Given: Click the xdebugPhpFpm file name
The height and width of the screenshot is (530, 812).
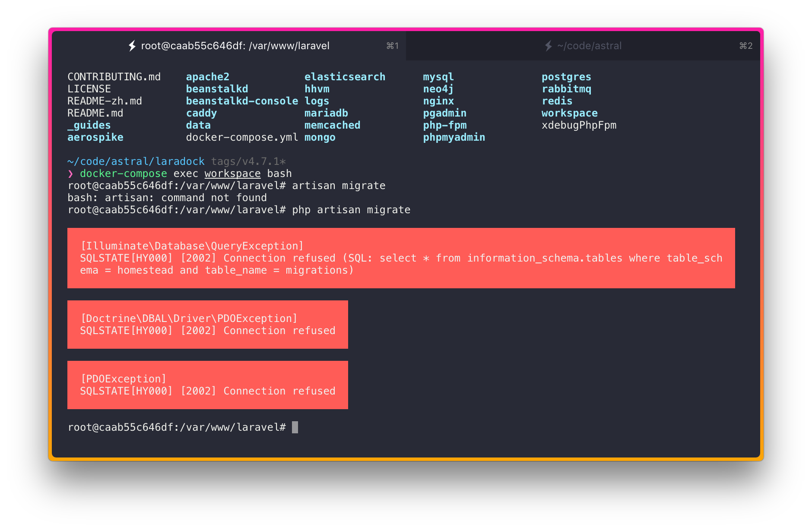Looking at the screenshot, I should (x=579, y=125).
